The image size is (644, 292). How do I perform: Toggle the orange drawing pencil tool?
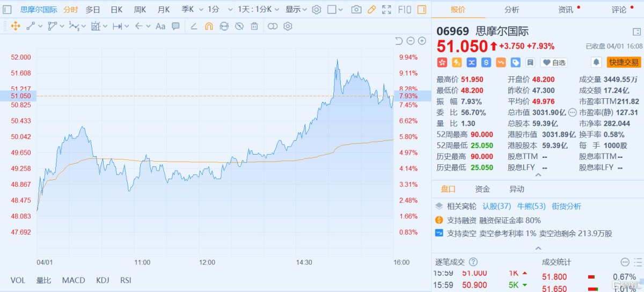pyautogui.click(x=371, y=9)
